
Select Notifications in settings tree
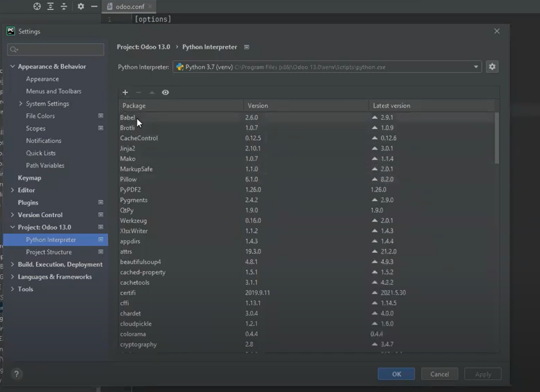[x=44, y=141]
